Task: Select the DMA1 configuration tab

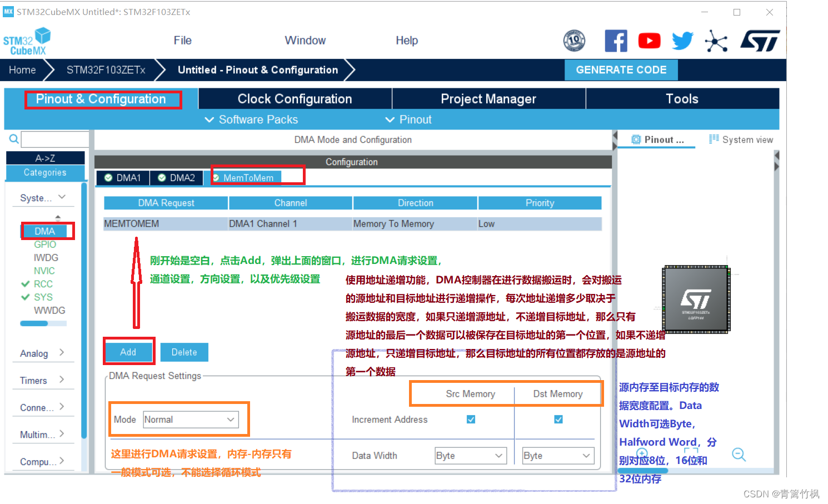Action: click(x=123, y=178)
